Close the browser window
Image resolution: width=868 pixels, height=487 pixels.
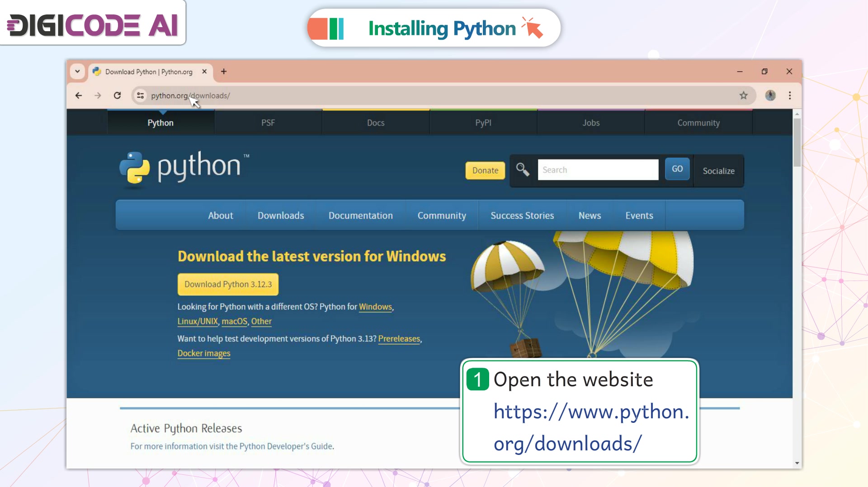tap(789, 71)
